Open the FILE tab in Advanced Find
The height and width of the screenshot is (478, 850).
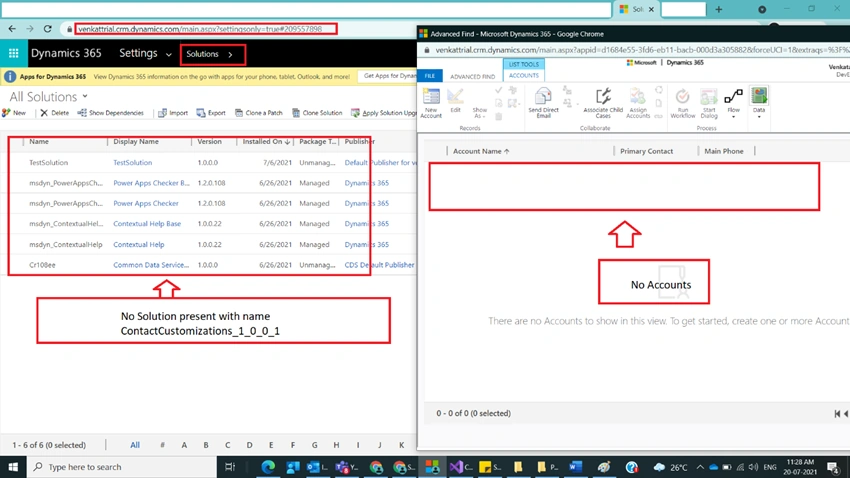(x=430, y=76)
